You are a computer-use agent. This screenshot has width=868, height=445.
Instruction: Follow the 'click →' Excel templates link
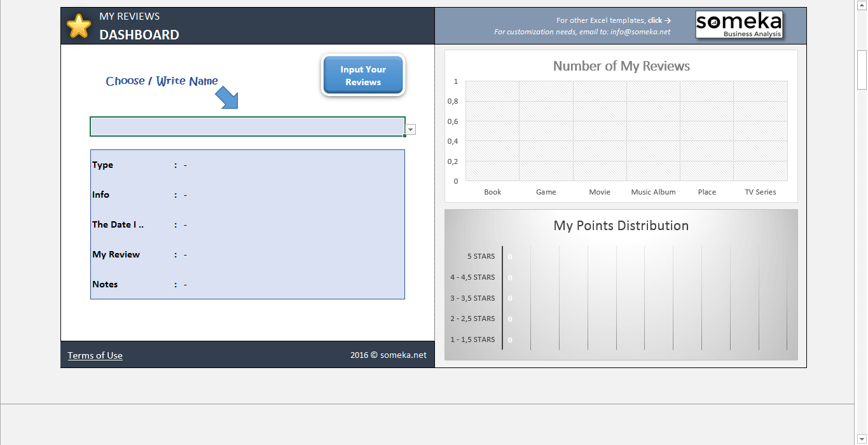[x=659, y=20]
